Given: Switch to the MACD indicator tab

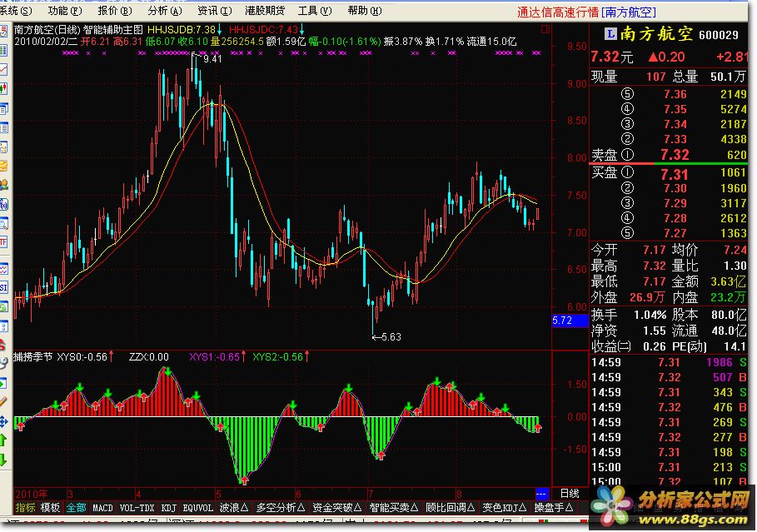Looking at the screenshot, I should (102, 507).
